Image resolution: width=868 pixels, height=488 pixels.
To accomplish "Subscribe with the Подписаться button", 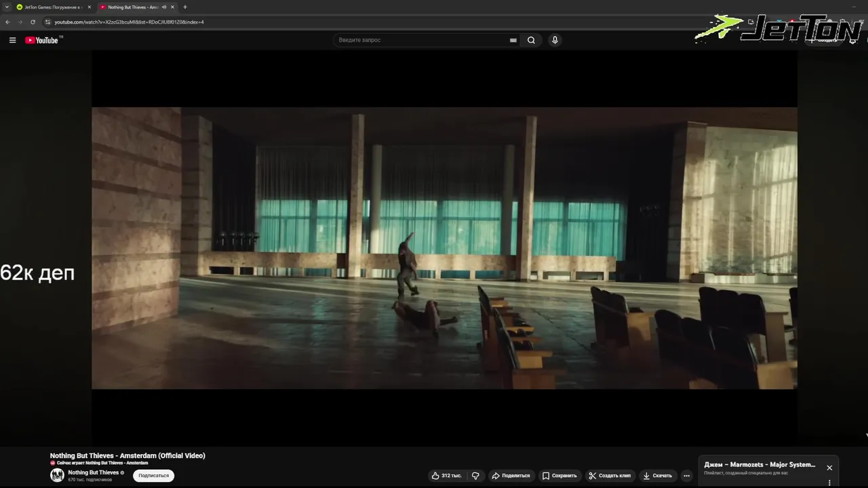I will [153, 476].
